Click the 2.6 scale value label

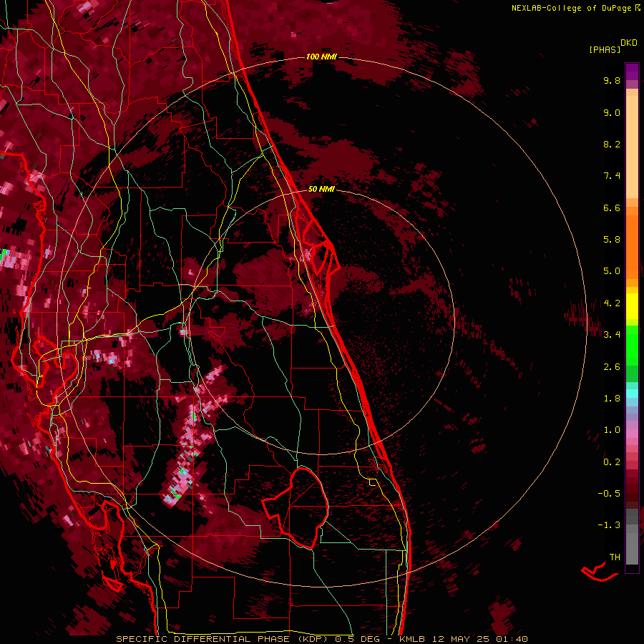point(612,367)
